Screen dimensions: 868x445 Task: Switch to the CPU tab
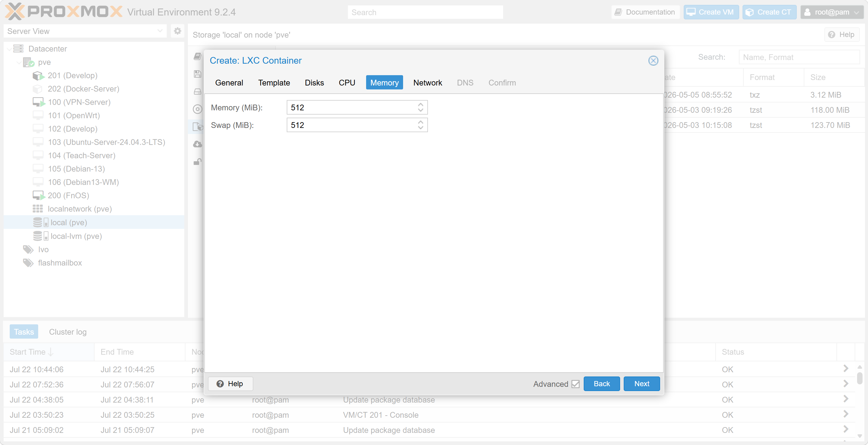[x=347, y=82]
